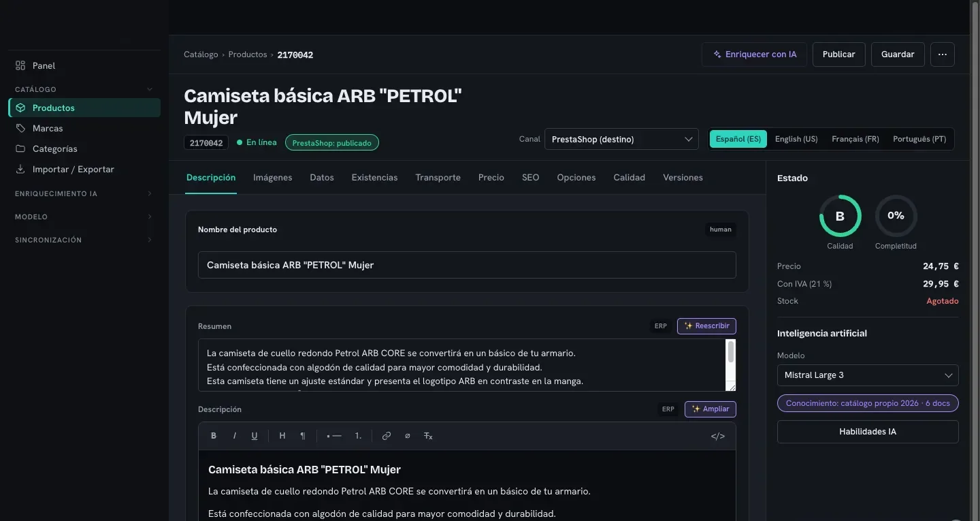The width and height of the screenshot is (980, 521).
Task: Click the Guardar button
Action: pos(898,54)
